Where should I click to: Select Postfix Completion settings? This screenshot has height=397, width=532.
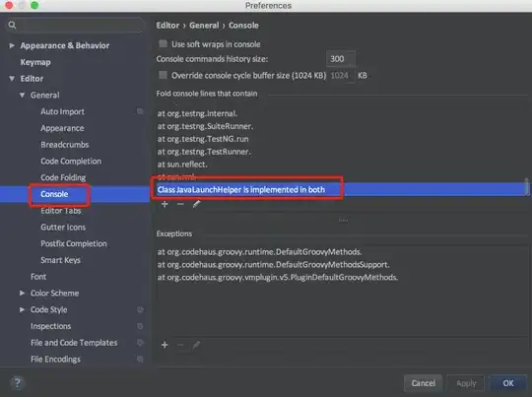click(74, 243)
